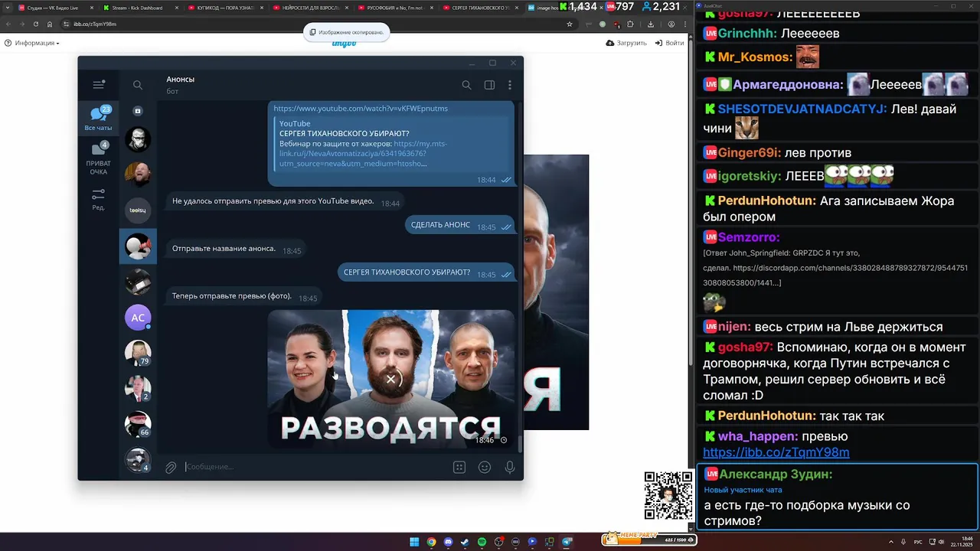The height and width of the screenshot is (551, 980).
Task: Open the bot commands grid icon
Action: [459, 467]
